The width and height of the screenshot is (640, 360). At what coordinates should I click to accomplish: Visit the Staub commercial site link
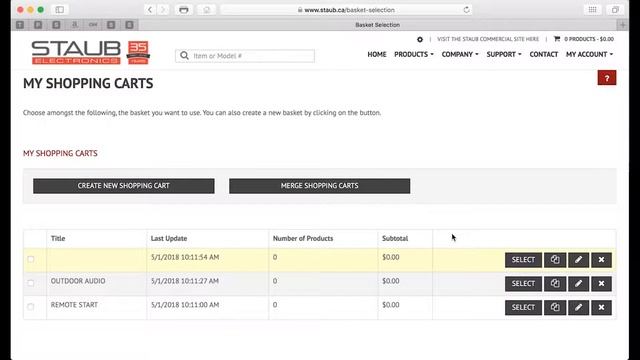tap(488, 39)
